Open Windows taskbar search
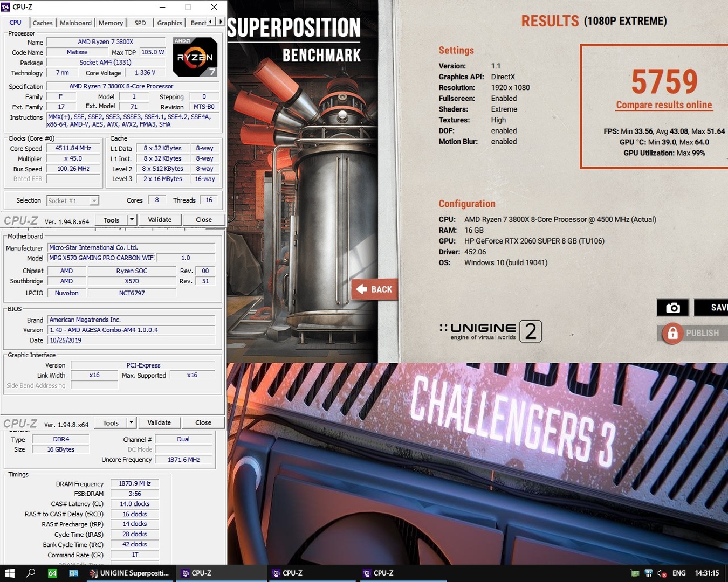The image size is (728, 582). click(31, 573)
